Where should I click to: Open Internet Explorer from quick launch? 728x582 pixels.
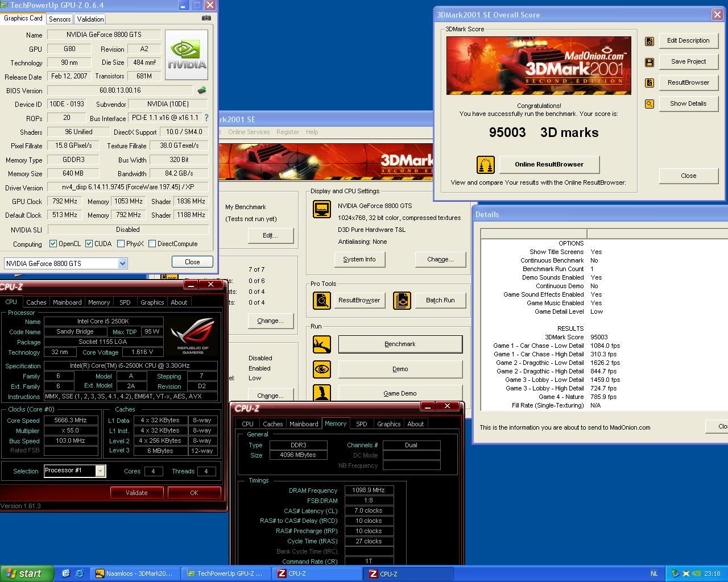(79, 573)
